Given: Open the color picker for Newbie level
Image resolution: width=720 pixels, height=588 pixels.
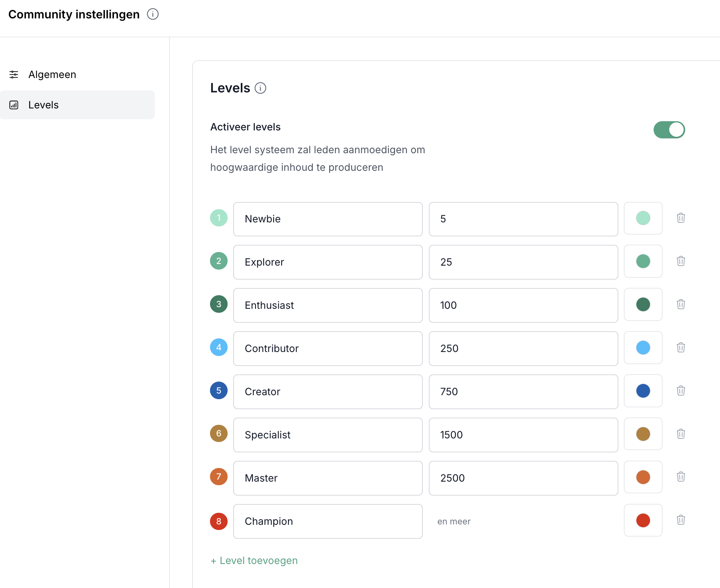Looking at the screenshot, I should coord(643,218).
